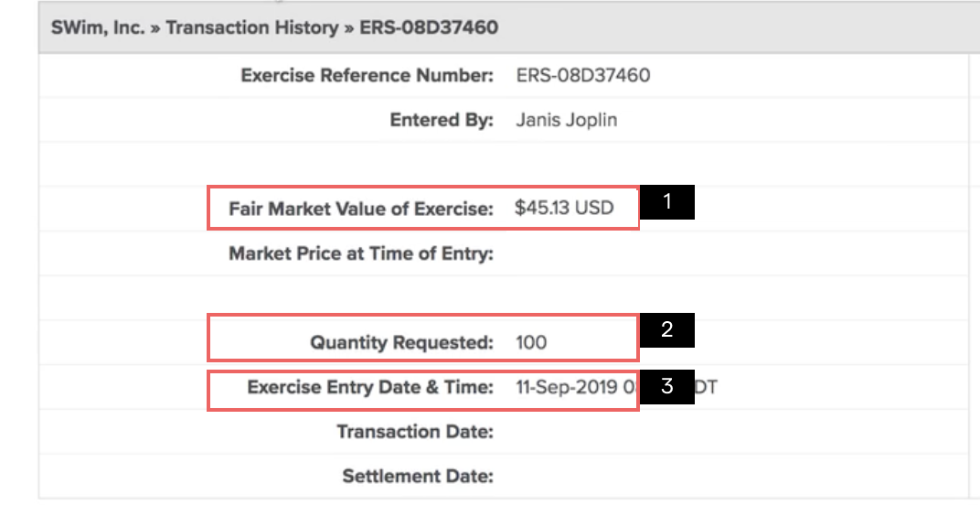Click the Transaction Date label
Screen dimensions: 980x527
point(415,432)
